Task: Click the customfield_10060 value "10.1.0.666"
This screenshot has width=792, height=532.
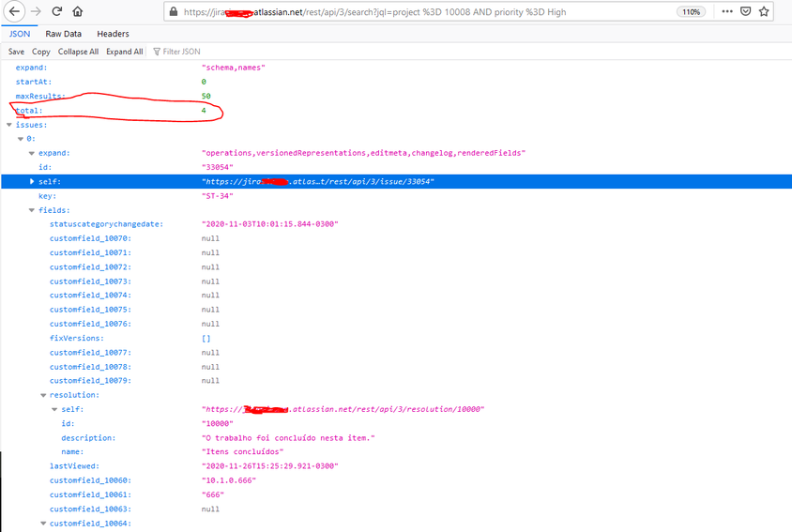Action: pos(229,480)
